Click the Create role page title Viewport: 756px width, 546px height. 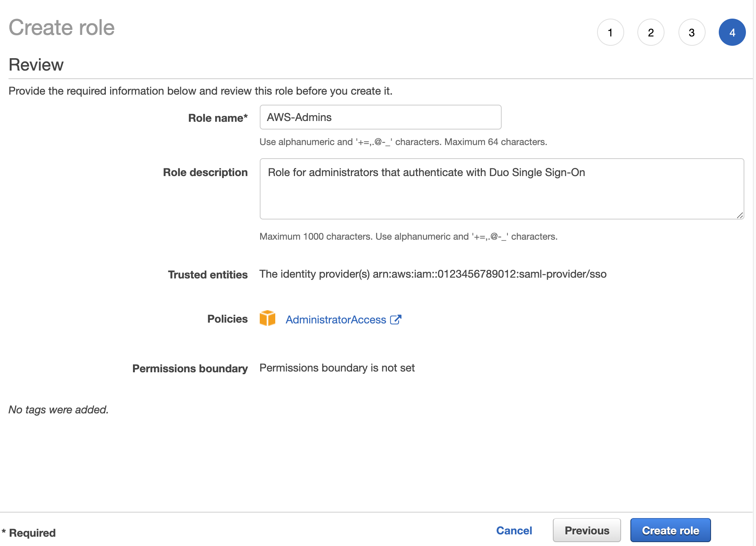click(62, 27)
